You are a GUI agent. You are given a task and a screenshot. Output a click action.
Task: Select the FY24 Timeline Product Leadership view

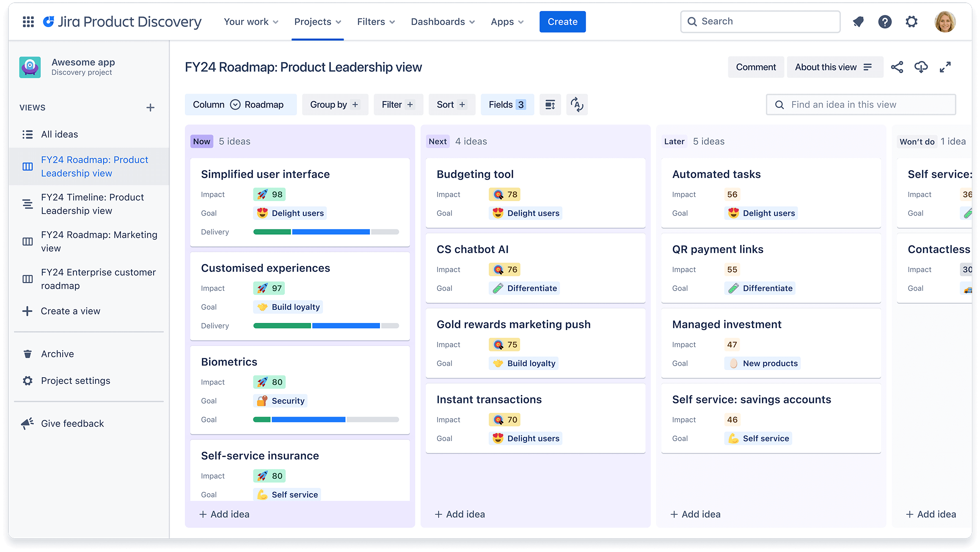coord(92,203)
